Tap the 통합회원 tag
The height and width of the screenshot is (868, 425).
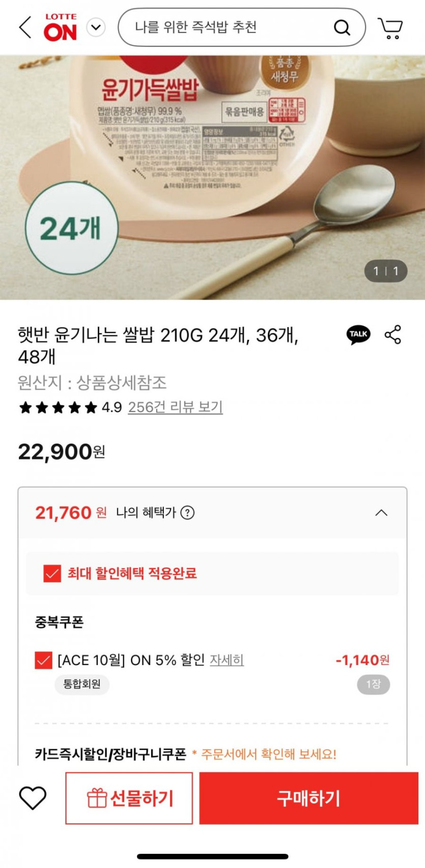pos(82,684)
